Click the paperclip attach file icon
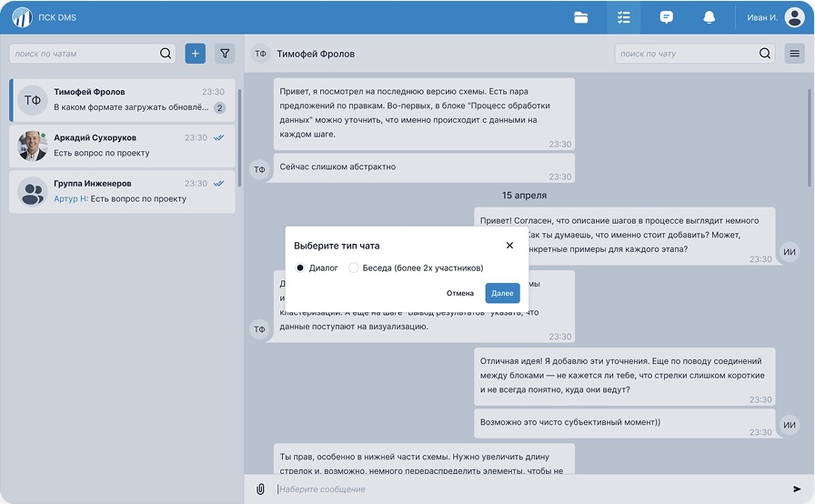815x504 pixels. click(260, 489)
